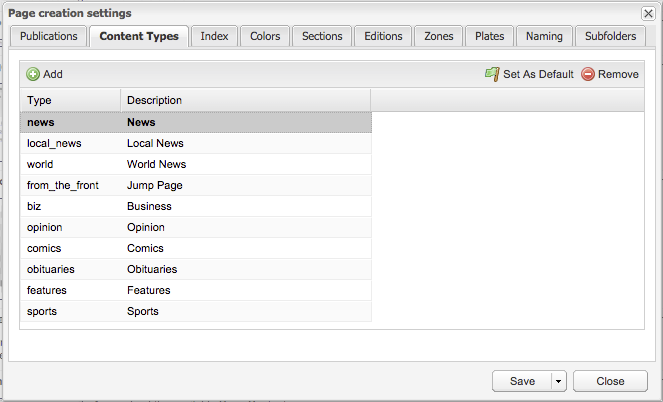Viewport: 663px width, 402px height.
Task: Switch to the Publications tab
Action: 49,36
